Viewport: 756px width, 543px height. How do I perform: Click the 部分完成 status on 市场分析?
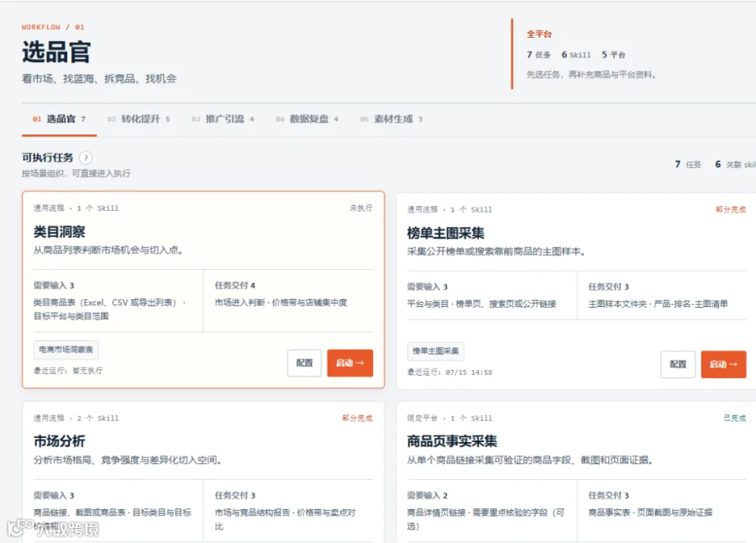coord(357,418)
